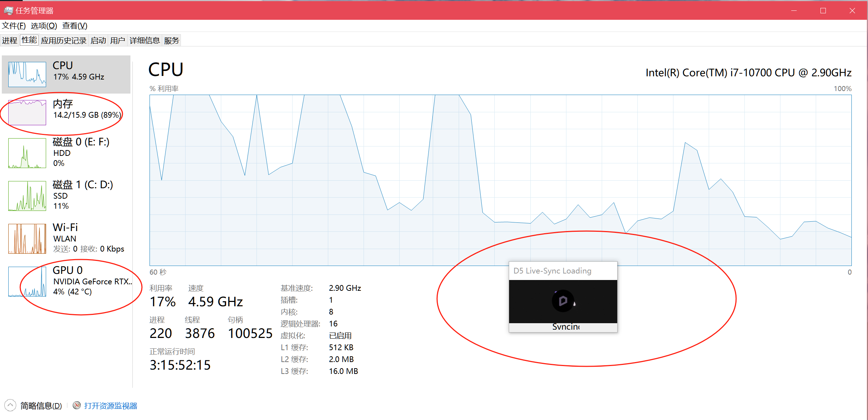Image resolution: width=868 pixels, height=420 pixels.
Task: Click the uptime value 3:15:52:15
Action: coord(180,365)
